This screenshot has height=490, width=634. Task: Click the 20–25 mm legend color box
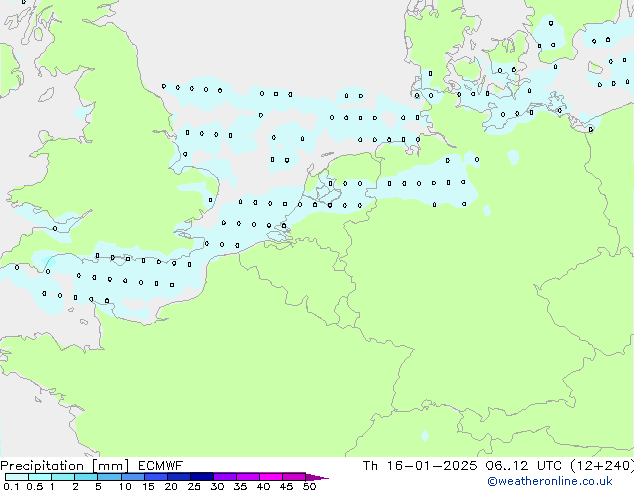pyautogui.click(x=178, y=477)
